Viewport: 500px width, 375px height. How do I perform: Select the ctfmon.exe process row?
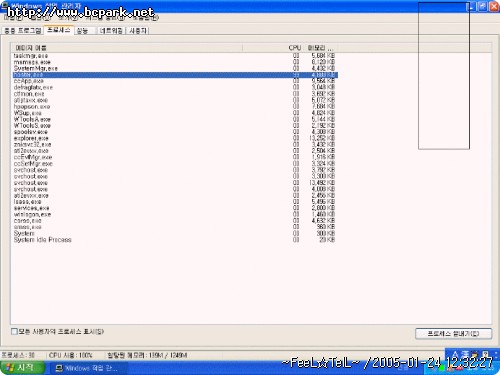pos(175,94)
